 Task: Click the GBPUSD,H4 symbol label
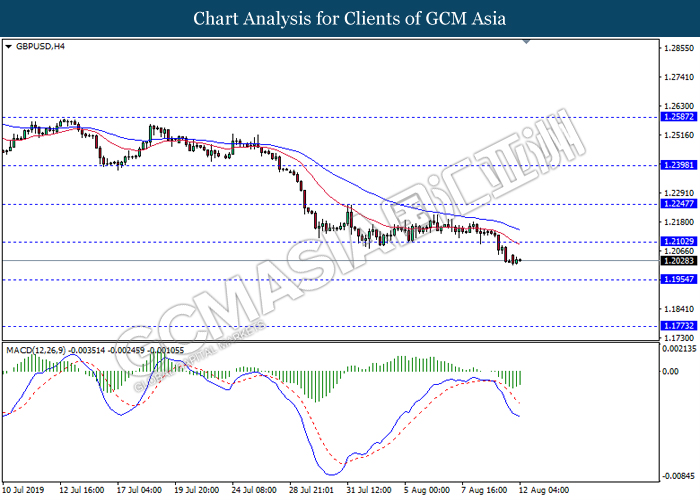point(39,46)
